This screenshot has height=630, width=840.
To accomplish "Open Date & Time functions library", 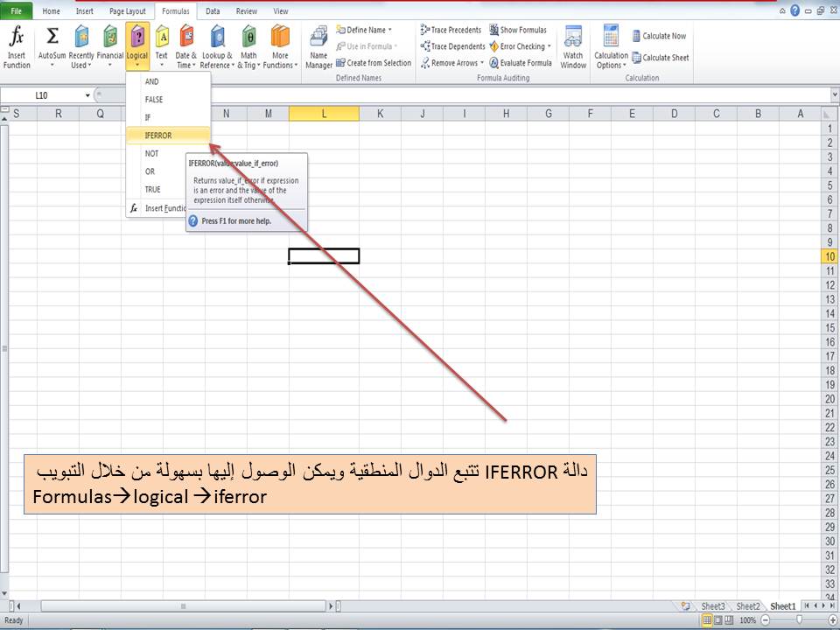I will (185, 47).
